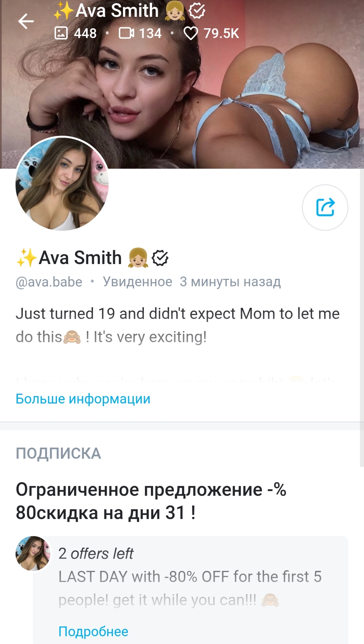Viewport: 364px width, 644px height.
Task: Tap the small avatar in the offer card
Action: [x=33, y=553]
